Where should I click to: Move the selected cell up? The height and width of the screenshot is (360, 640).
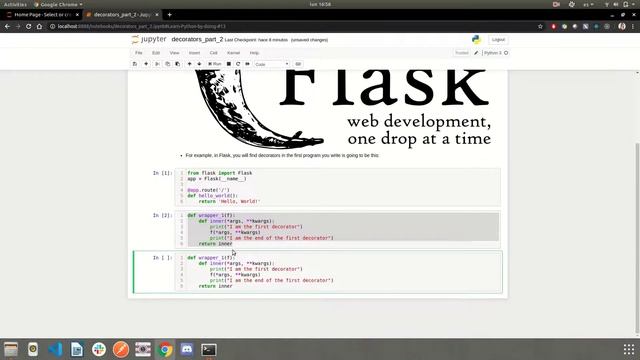click(189, 64)
